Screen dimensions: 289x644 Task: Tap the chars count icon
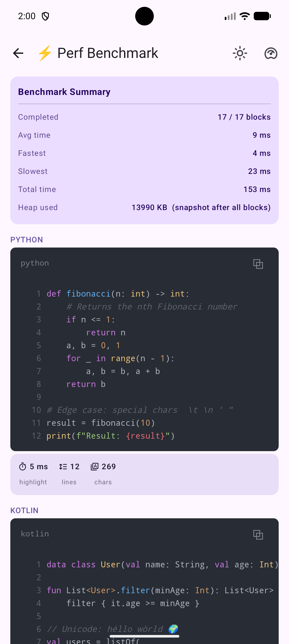(x=94, y=466)
